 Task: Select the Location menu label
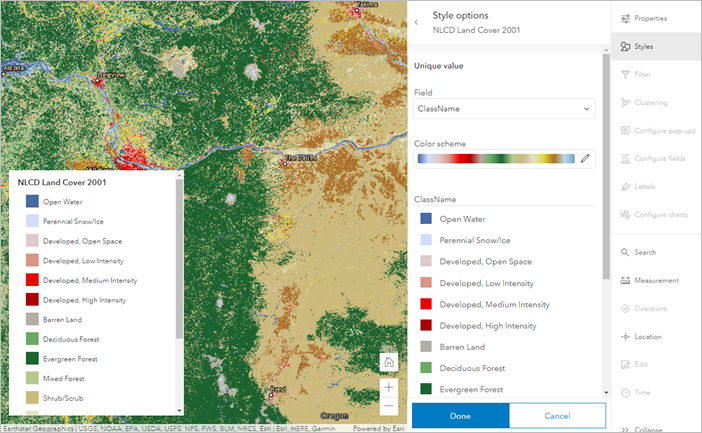(648, 337)
